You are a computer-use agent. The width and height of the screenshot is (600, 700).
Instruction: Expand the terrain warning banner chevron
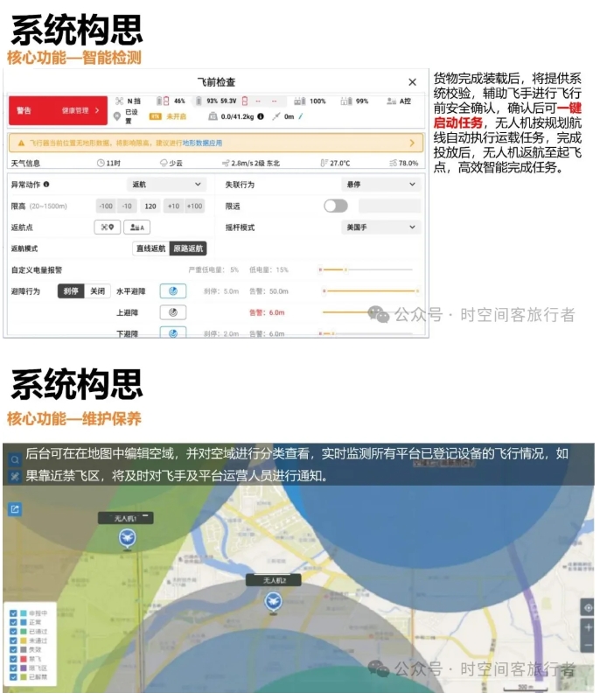[412, 143]
